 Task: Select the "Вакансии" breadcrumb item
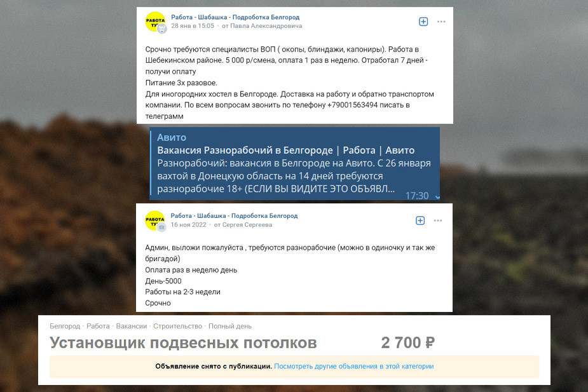[131, 326]
